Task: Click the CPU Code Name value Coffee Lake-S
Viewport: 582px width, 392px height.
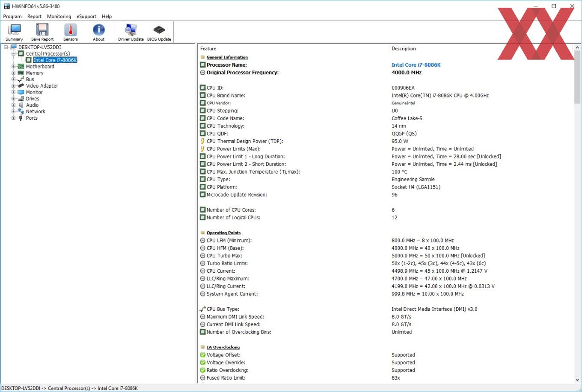Action: 407,118
